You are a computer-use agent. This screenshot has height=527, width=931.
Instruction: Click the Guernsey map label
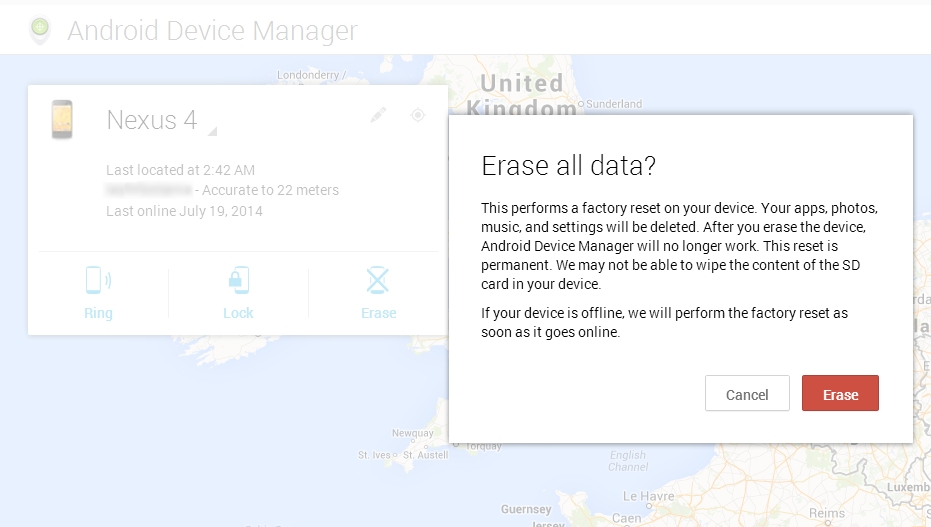526,509
